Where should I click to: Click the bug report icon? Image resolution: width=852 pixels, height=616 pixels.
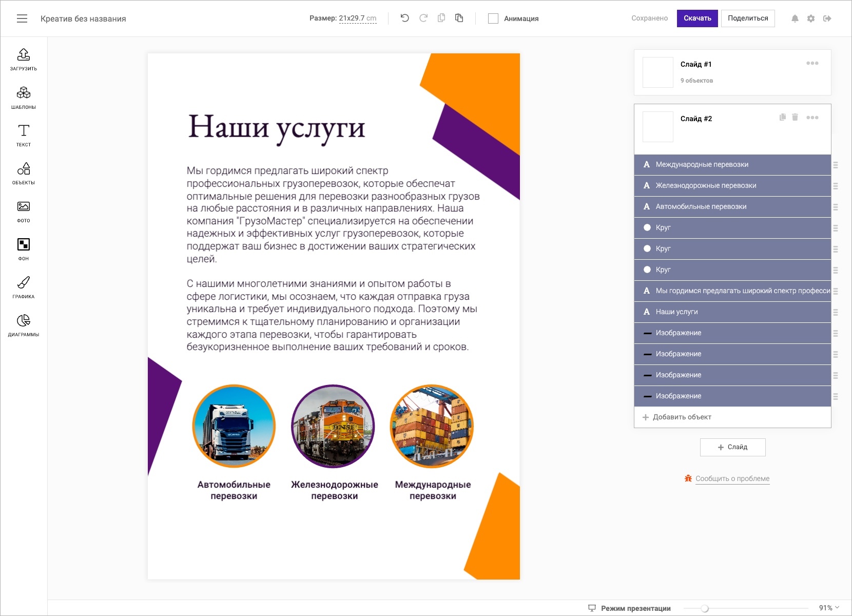(688, 478)
